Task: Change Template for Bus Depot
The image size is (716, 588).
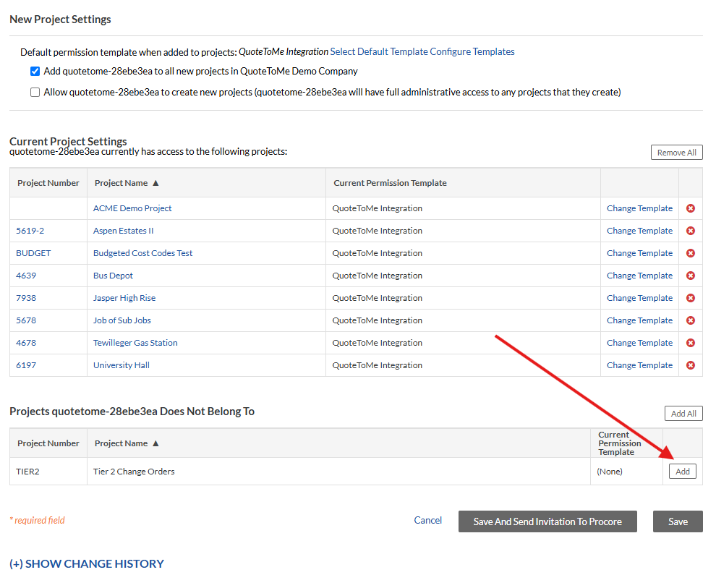Action: pyautogui.click(x=639, y=276)
